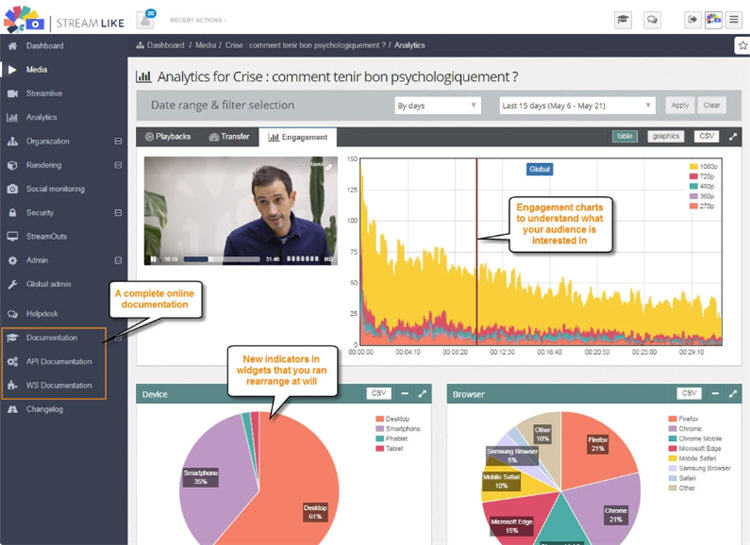Open Organization in the sidebar
Screen dimensions: 750x545
47,141
